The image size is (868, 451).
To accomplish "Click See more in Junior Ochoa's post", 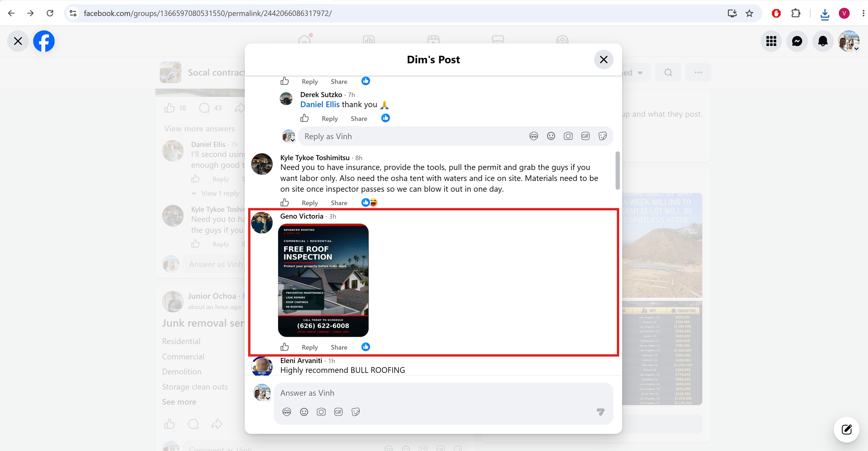I will (179, 402).
